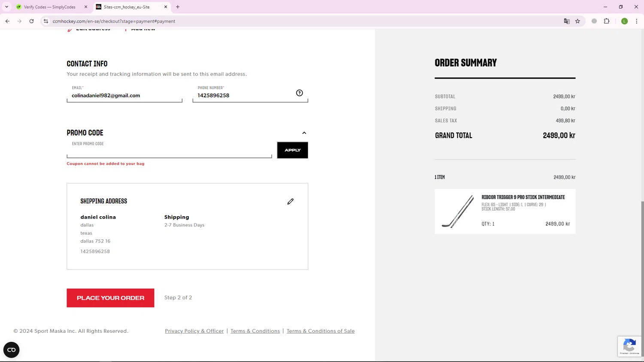Click the reCAPTCHA badge
The image size is (644, 362).
pos(629,346)
